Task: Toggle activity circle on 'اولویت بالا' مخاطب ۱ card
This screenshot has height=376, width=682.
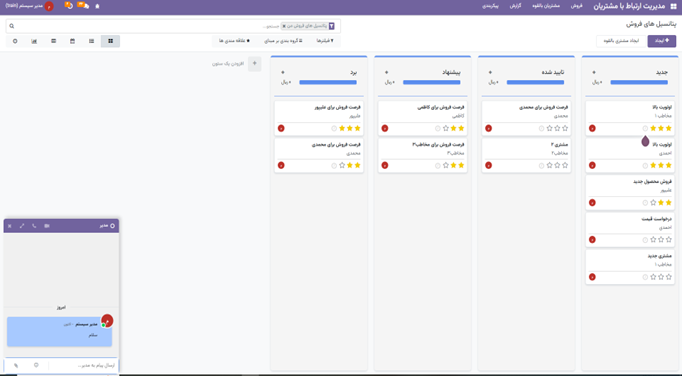Action: tap(645, 128)
